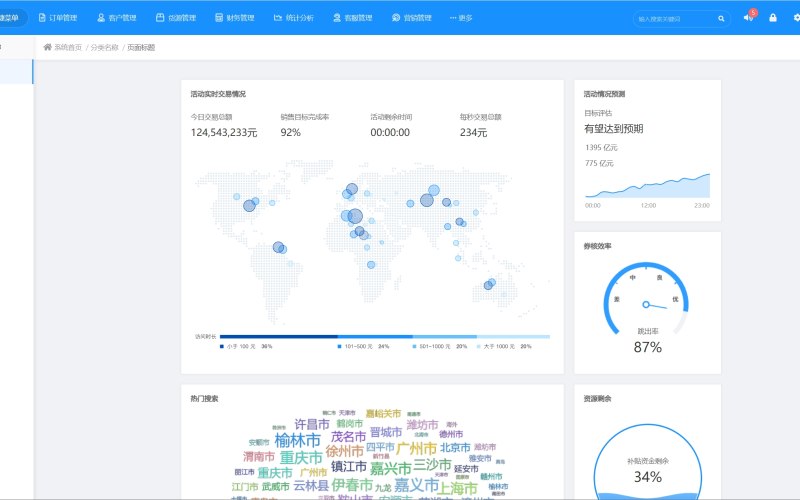Select the highlighted item in the left sidebar
The width and height of the screenshot is (800, 500).
click(16, 71)
